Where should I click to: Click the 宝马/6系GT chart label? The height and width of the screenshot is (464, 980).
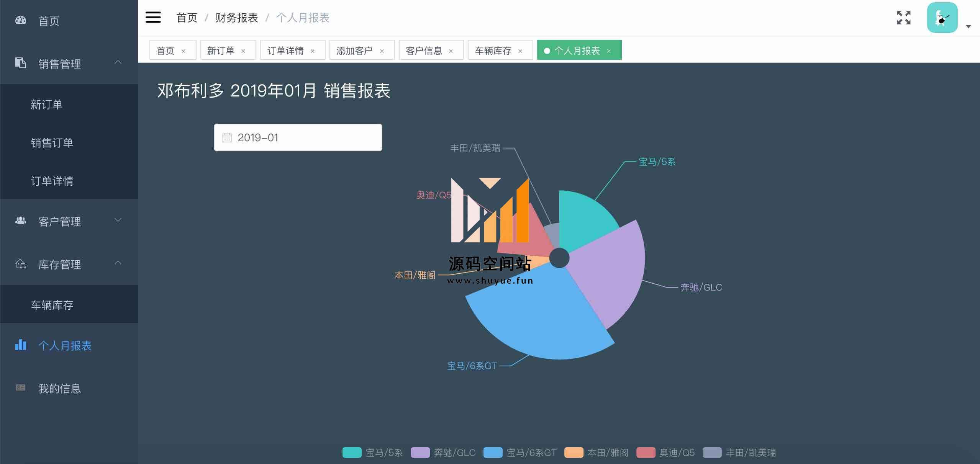pos(472,366)
